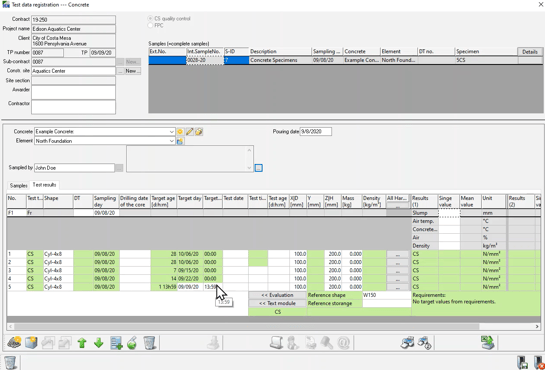Select the Concrete Specimens sample row
Screen dimensions: 545x370
(x=345, y=60)
